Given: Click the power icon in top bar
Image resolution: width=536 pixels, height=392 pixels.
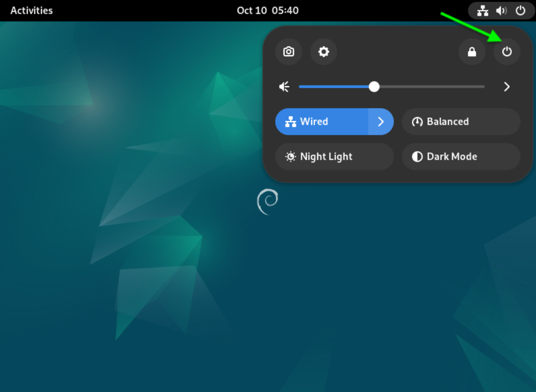Looking at the screenshot, I should coord(520,11).
